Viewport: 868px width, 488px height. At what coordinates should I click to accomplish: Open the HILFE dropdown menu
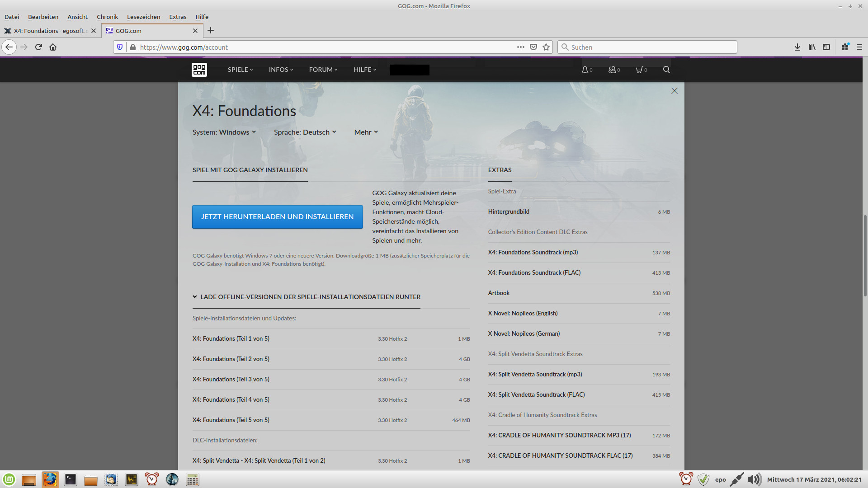[365, 70]
